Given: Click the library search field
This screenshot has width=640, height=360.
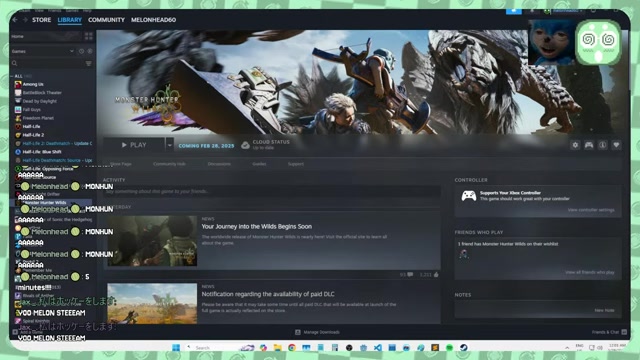Looking at the screenshot, I should (48, 63).
